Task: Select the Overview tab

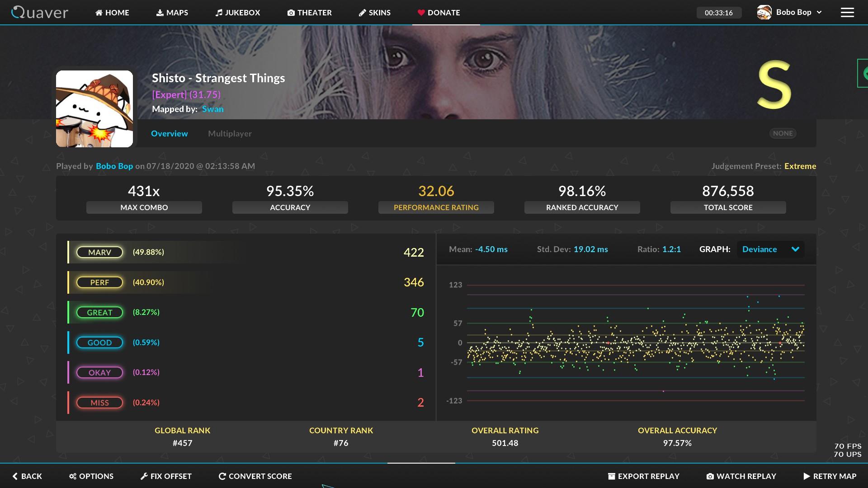Action: (x=169, y=134)
